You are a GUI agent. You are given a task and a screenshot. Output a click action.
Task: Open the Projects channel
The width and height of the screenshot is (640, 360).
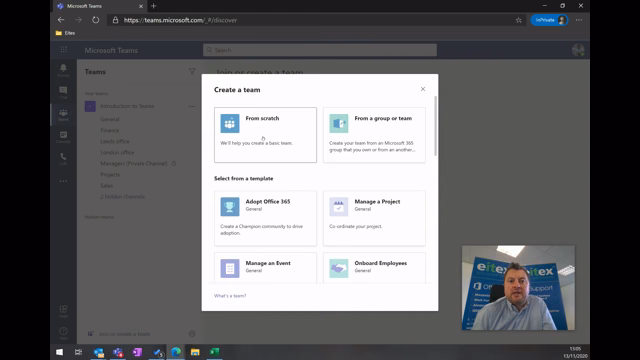[110, 174]
